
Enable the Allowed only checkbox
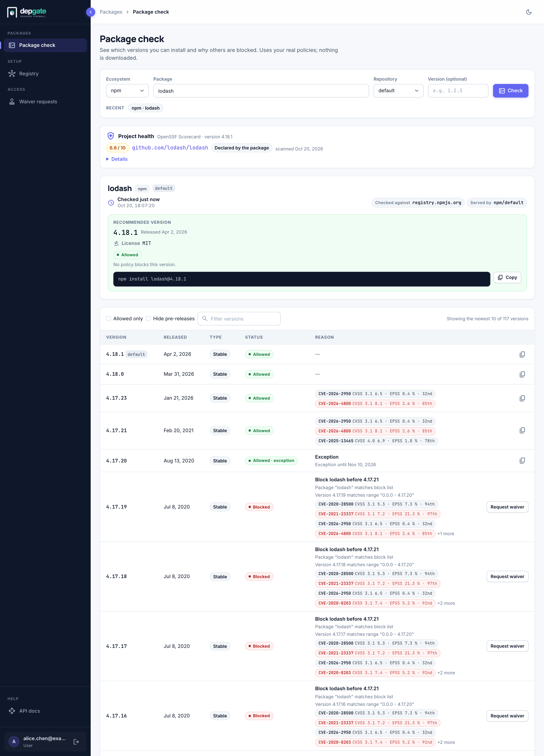109,319
